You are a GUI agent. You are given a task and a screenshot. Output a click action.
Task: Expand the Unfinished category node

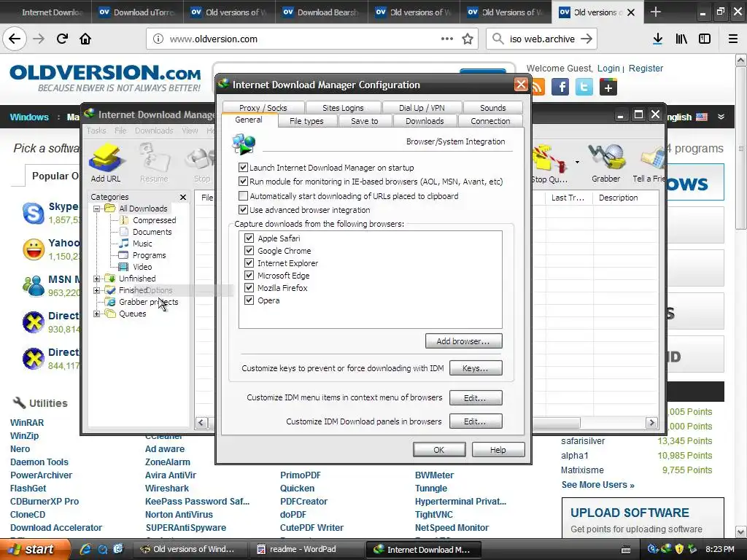(97, 279)
